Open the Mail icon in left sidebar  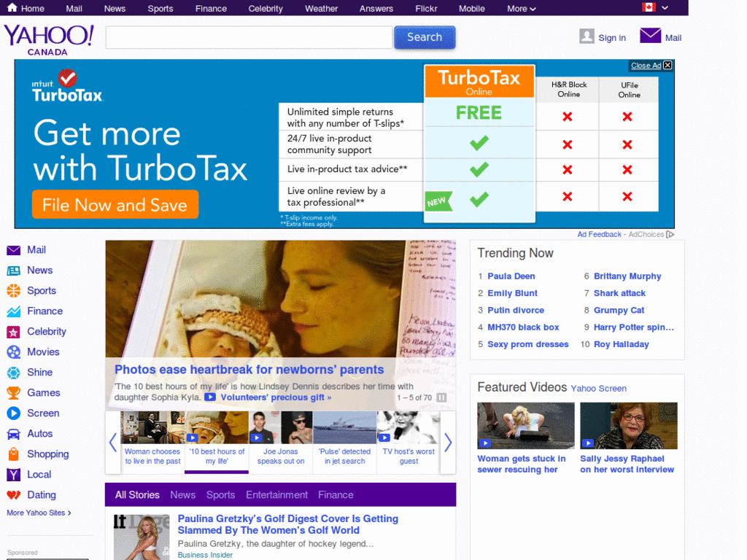pyautogui.click(x=13, y=251)
